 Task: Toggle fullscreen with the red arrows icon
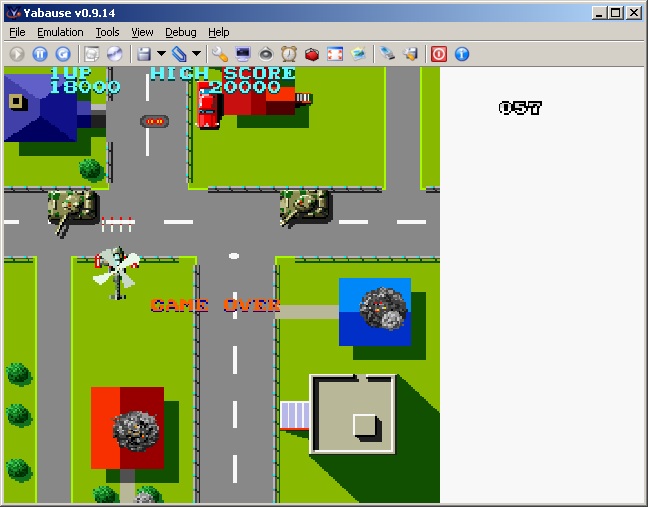(335, 54)
